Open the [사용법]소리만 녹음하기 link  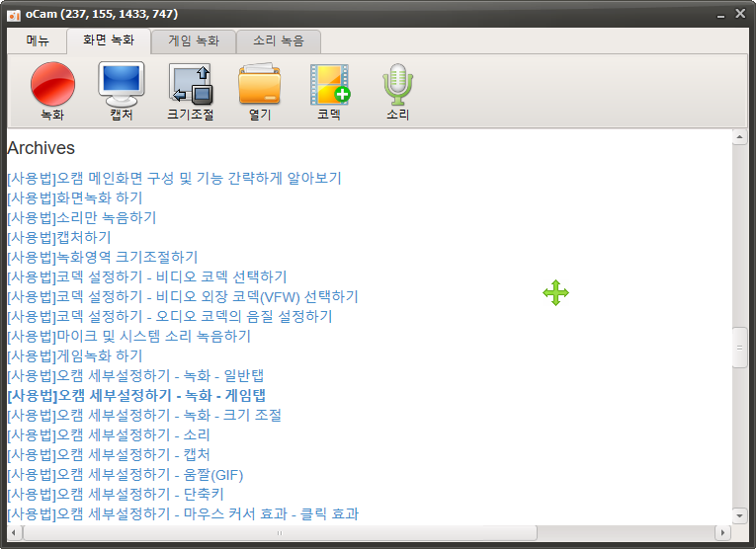(x=81, y=217)
